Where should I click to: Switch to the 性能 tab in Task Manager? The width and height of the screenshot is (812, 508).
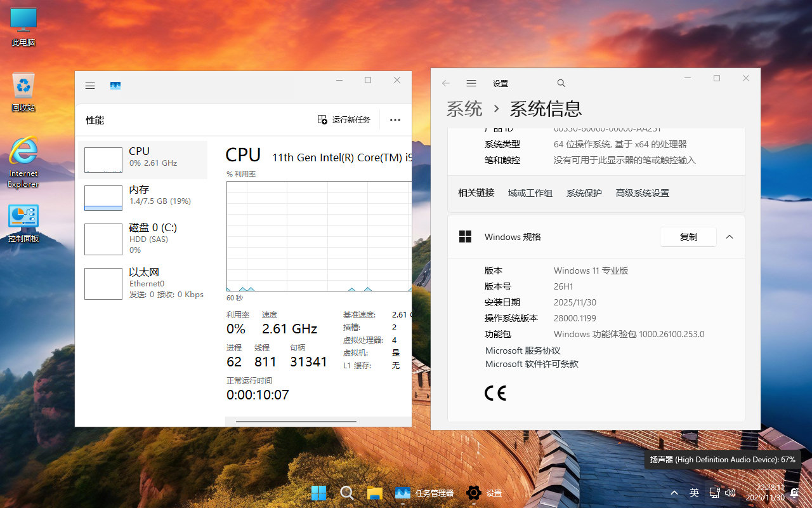(x=94, y=119)
